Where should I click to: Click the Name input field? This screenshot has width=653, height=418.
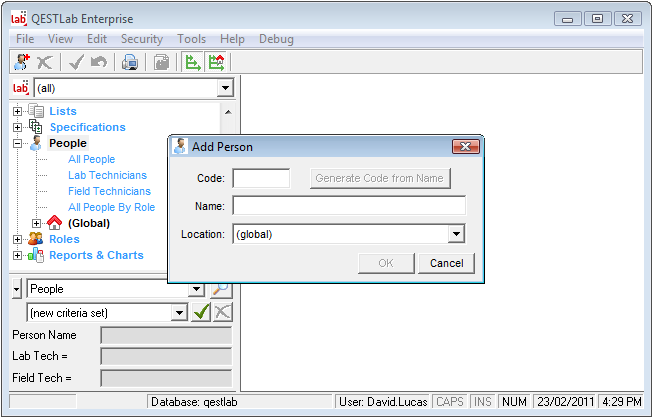coord(349,206)
